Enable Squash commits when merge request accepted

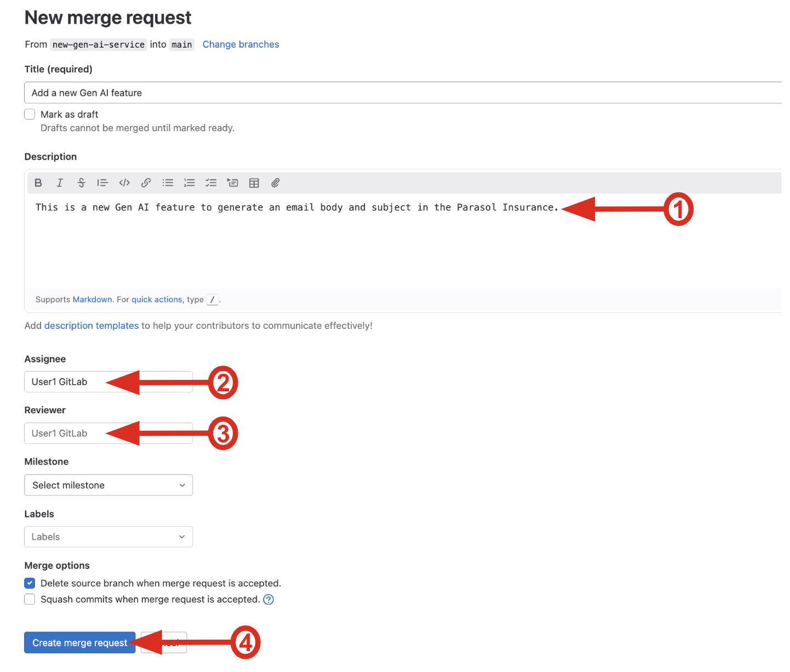[30, 600]
